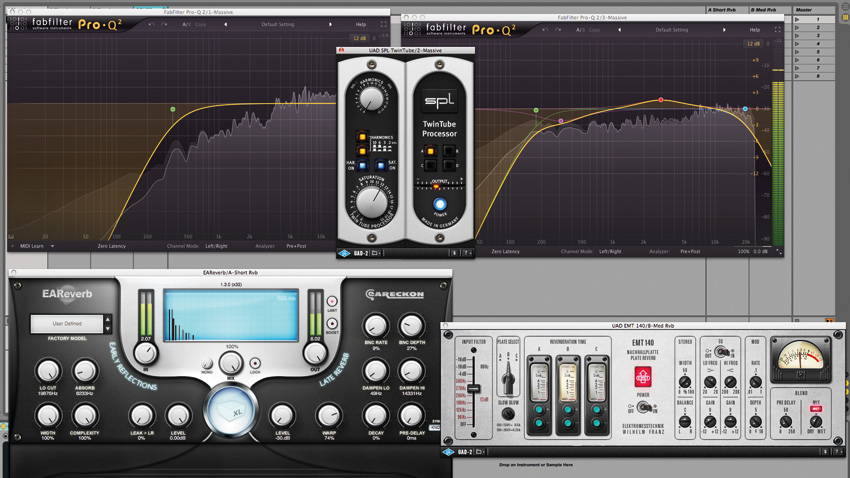Click the undo arrow in the left Pro-Q 2 header
Screen dimensions: 850x478
tap(151, 24)
